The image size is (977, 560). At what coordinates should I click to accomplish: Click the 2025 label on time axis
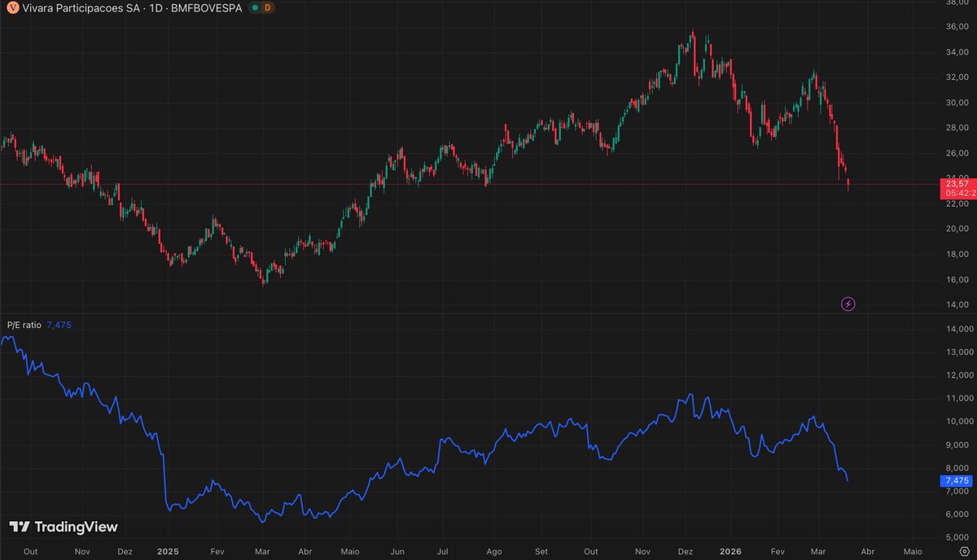tap(166, 551)
